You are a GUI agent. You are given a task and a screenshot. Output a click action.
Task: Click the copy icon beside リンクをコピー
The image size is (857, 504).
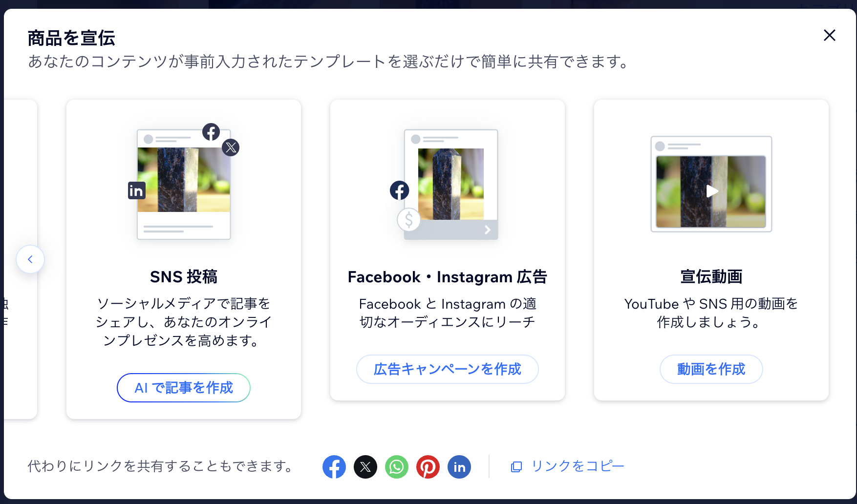pos(516,467)
